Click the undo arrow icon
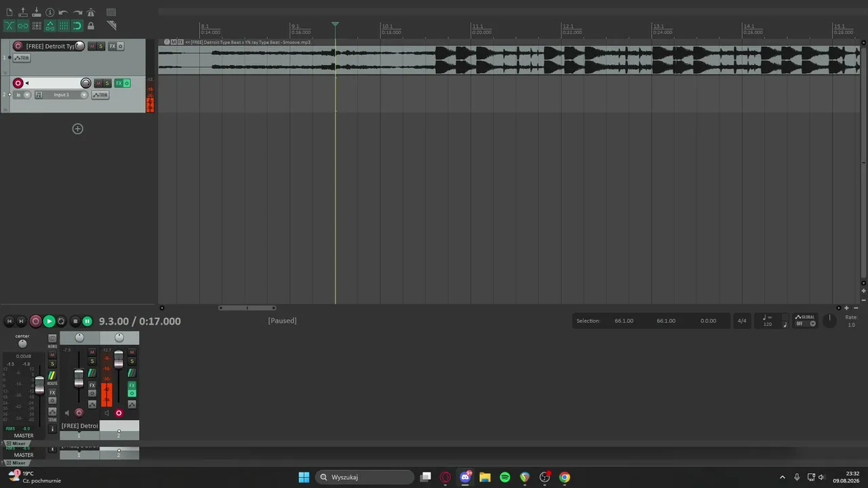The width and height of the screenshot is (868, 488). [63, 12]
